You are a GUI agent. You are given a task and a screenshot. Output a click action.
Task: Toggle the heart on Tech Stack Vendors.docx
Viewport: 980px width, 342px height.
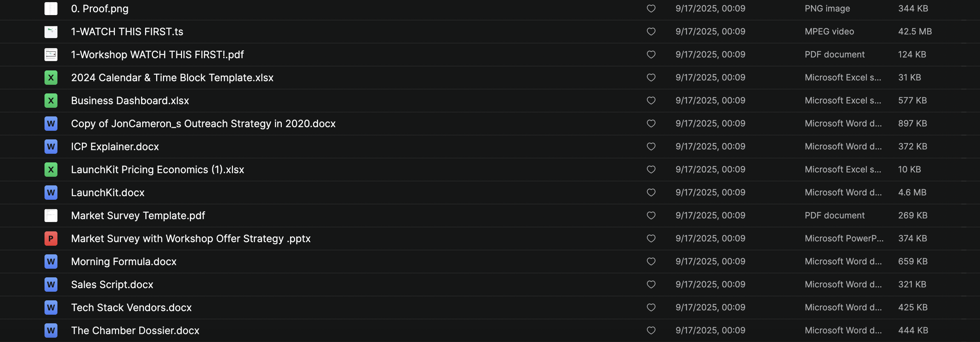(x=651, y=308)
